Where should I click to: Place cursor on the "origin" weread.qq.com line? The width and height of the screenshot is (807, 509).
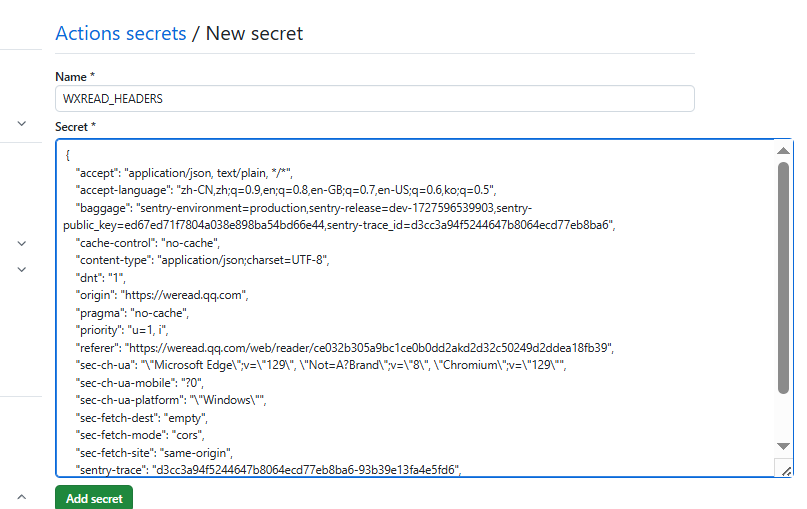point(162,295)
